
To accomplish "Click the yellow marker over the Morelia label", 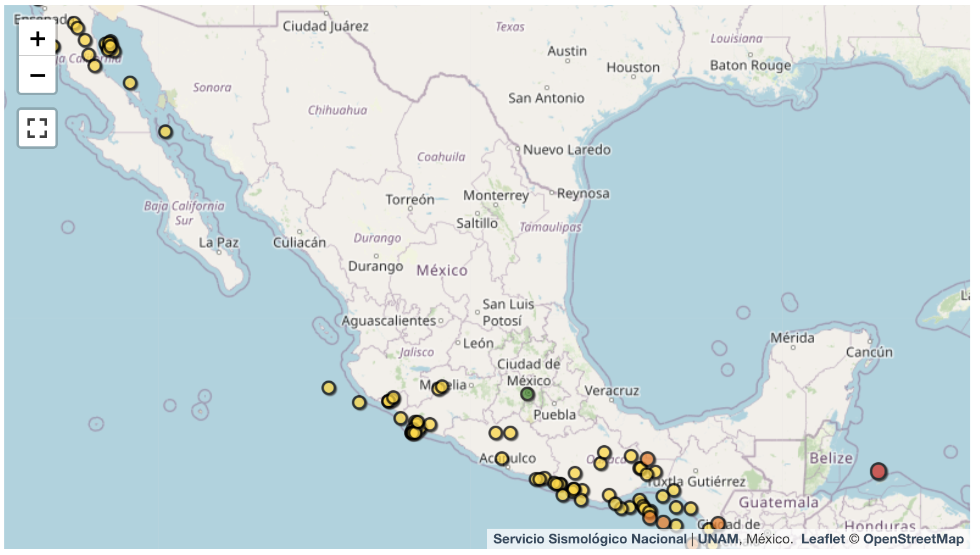I will click(x=441, y=387).
